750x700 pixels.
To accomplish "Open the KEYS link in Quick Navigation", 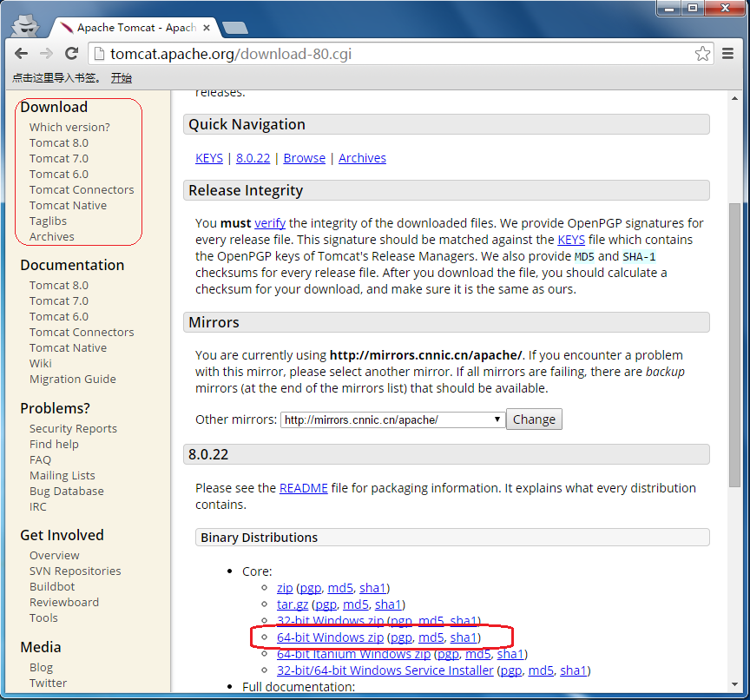I will [x=209, y=158].
